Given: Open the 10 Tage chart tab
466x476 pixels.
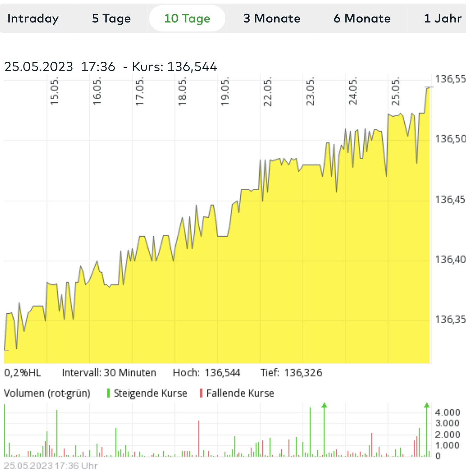Looking at the screenshot, I should 187,19.
